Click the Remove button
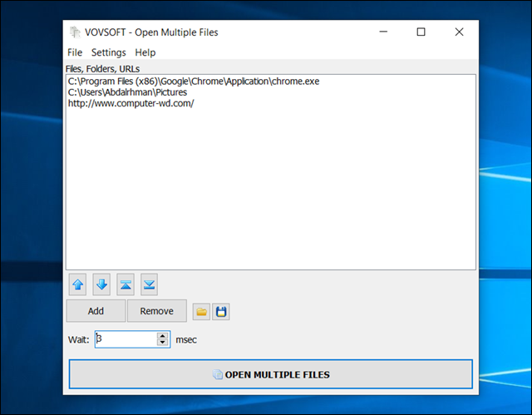Screen dimensions: 532x415 click(x=157, y=311)
